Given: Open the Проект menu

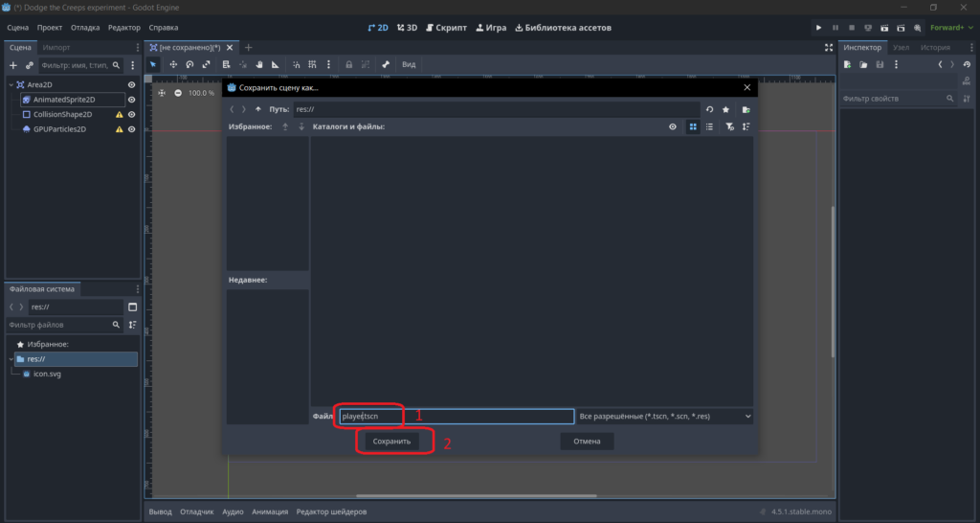Looking at the screenshot, I should tap(50, 28).
